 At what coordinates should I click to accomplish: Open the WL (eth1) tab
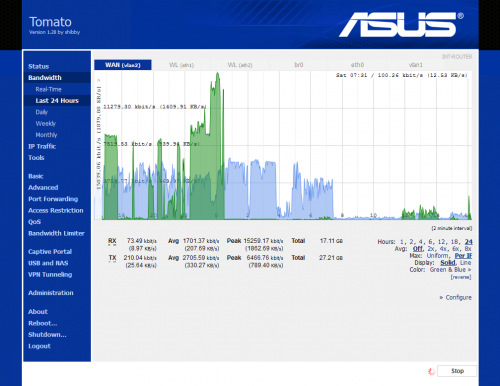(181, 65)
